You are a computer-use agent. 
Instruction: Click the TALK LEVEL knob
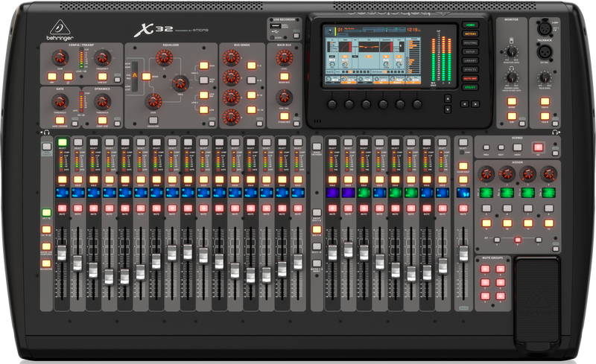coord(545,77)
